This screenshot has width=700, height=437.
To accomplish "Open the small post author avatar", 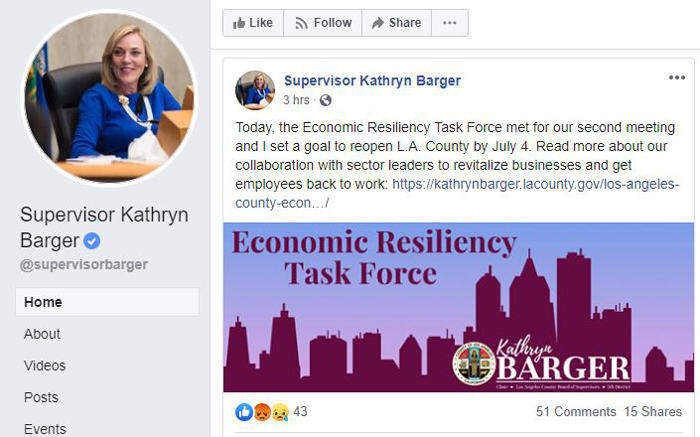I will [255, 90].
